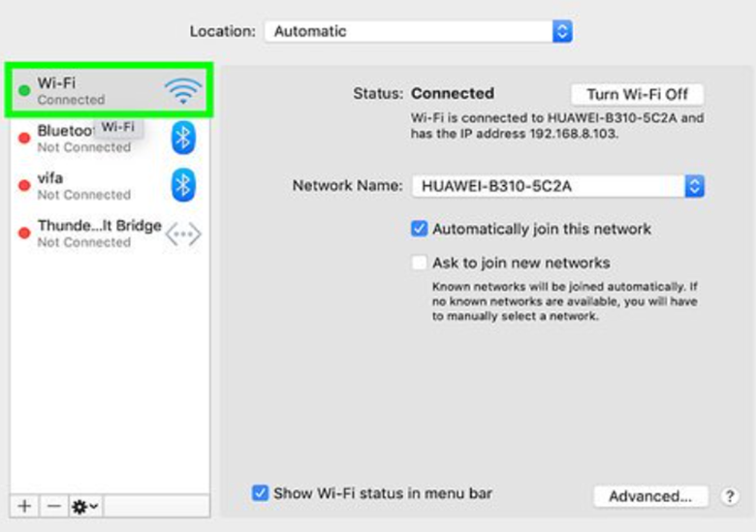
Task: Add a new service with the plus button
Action: [25, 506]
